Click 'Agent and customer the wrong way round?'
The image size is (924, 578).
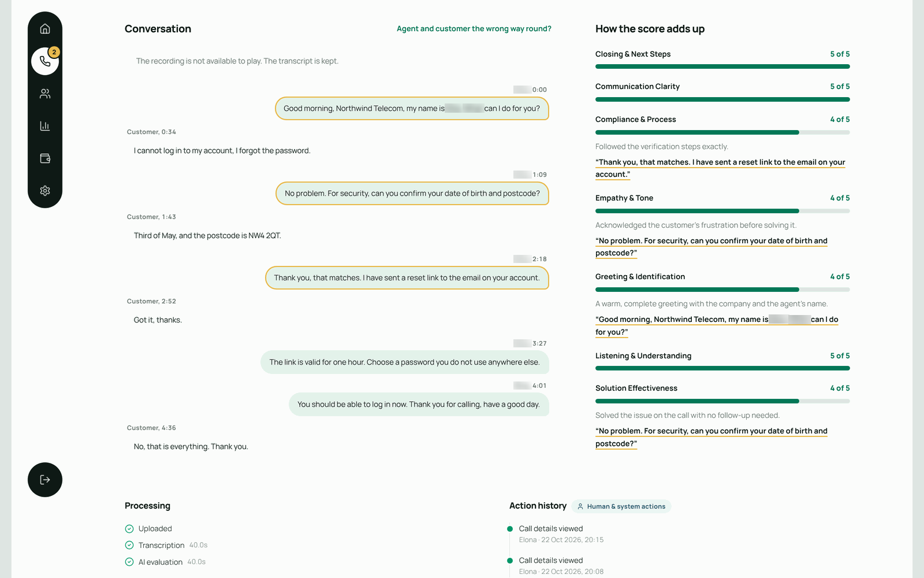pyautogui.click(x=474, y=29)
